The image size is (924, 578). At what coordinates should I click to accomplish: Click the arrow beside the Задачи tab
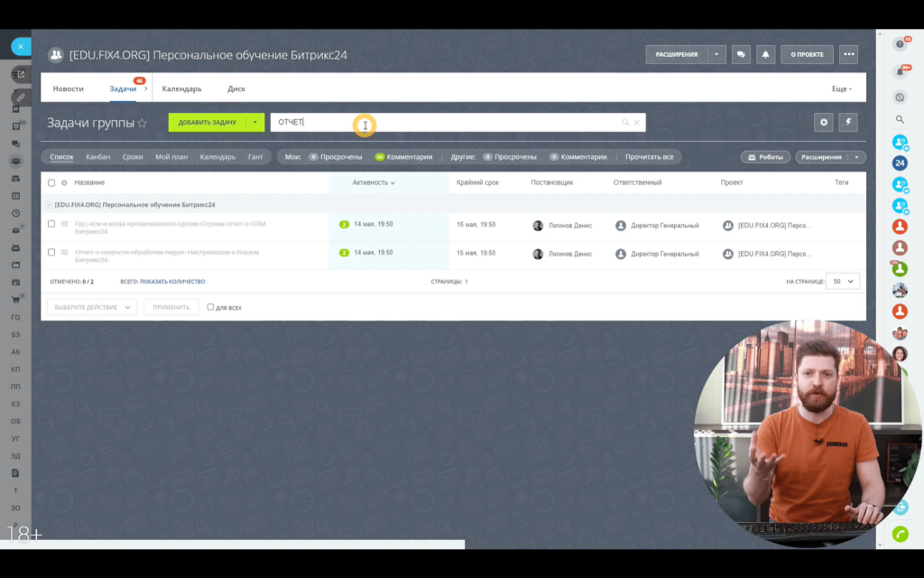click(145, 89)
